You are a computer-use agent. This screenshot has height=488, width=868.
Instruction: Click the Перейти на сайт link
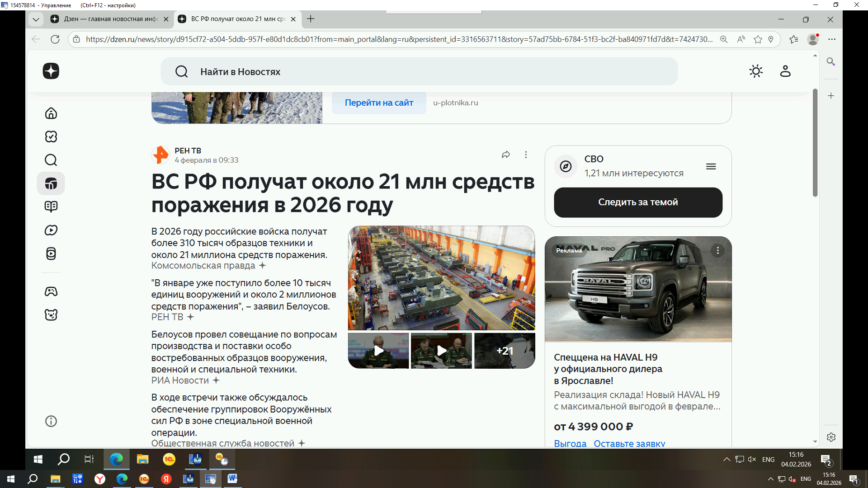point(379,103)
